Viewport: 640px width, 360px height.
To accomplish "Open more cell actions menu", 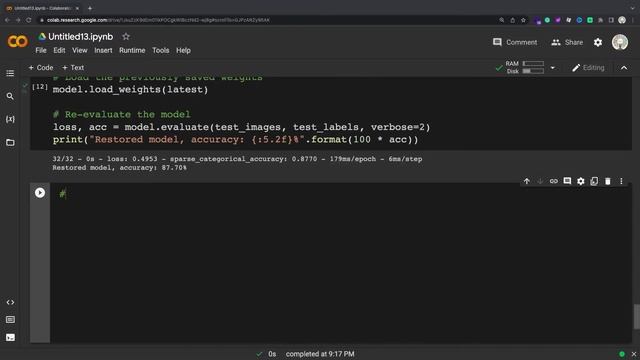I will click(x=621, y=181).
